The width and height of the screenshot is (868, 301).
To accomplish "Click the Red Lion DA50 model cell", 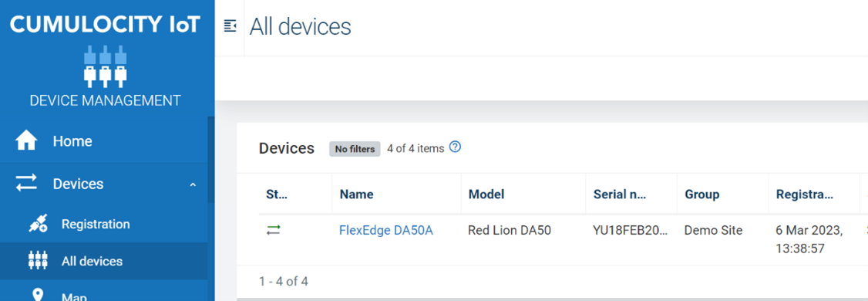I will pyautogui.click(x=510, y=231).
